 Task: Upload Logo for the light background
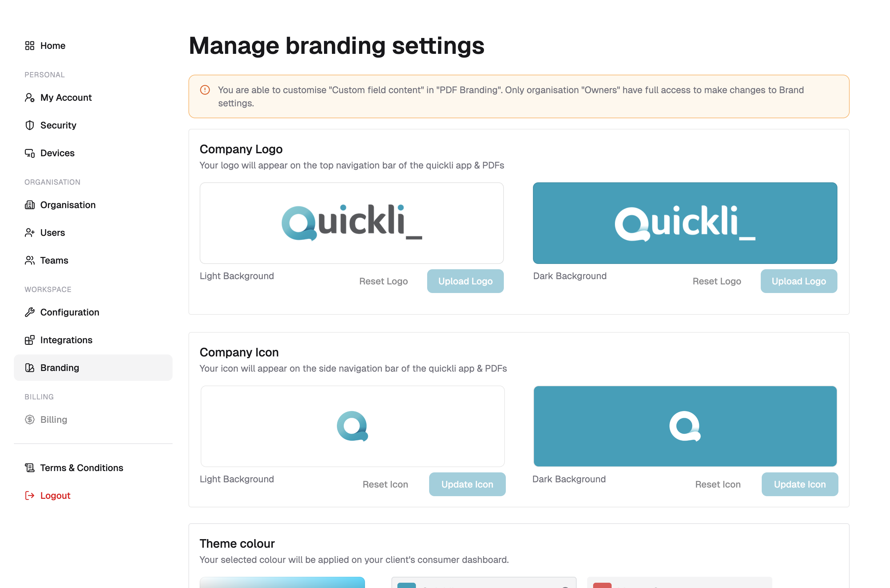point(465,281)
